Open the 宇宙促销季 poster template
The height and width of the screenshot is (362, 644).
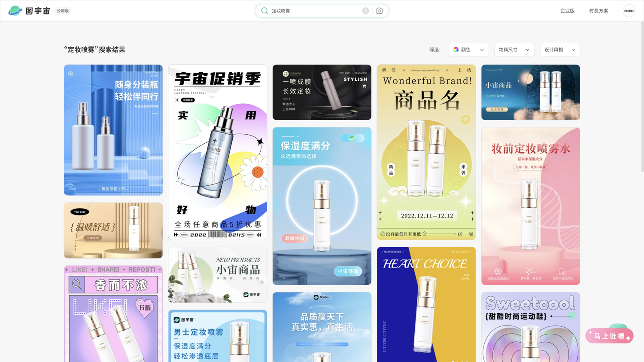[x=218, y=152]
